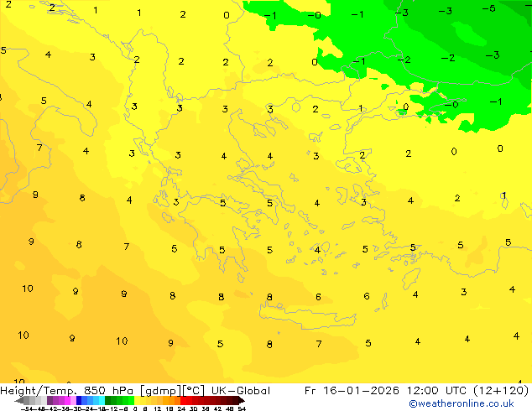Click the 'Height/Temp. 850 hPa' title text
This screenshot has width=532, height=411.
pos(67,391)
